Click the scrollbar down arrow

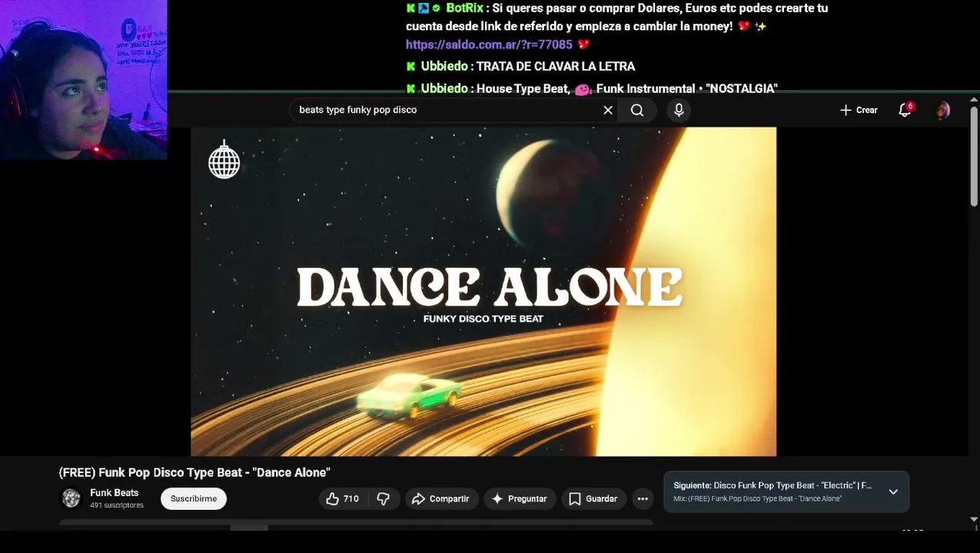(974, 520)
